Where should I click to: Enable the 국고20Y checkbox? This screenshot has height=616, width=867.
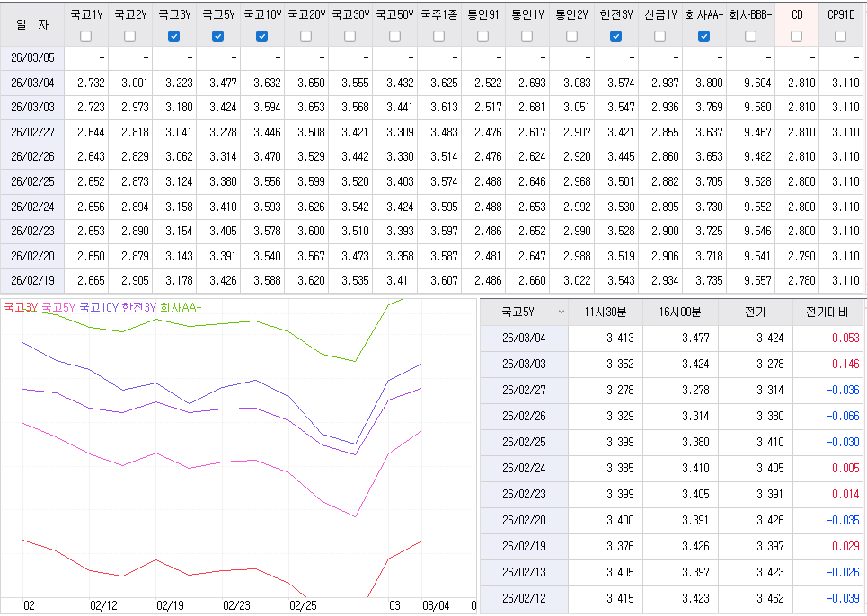pos(305,36)
